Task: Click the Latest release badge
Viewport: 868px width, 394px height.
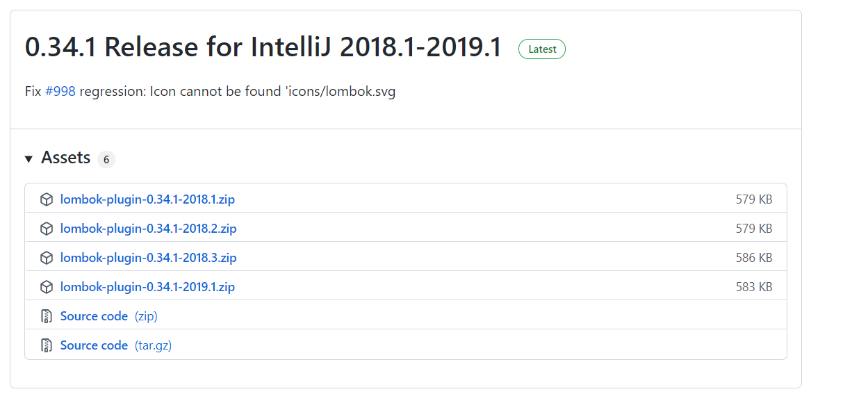Action: point(542,49)
